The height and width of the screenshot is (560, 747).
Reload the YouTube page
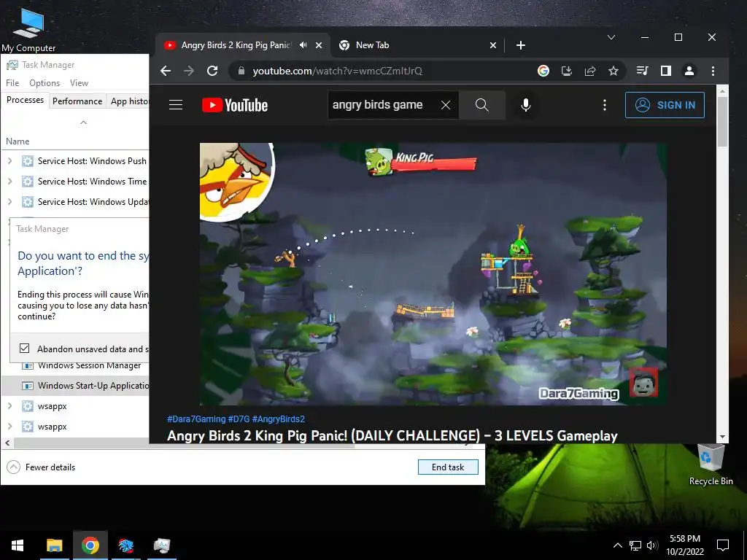[212, 71]
